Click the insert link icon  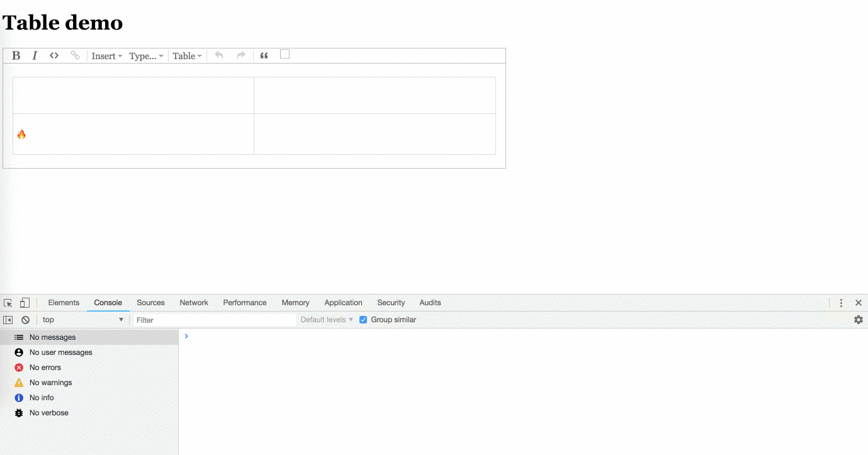click(x=75, y=55)
